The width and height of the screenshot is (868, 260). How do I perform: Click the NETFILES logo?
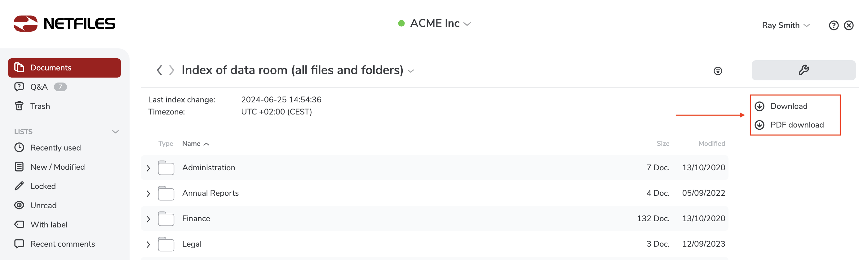[64, 24]
